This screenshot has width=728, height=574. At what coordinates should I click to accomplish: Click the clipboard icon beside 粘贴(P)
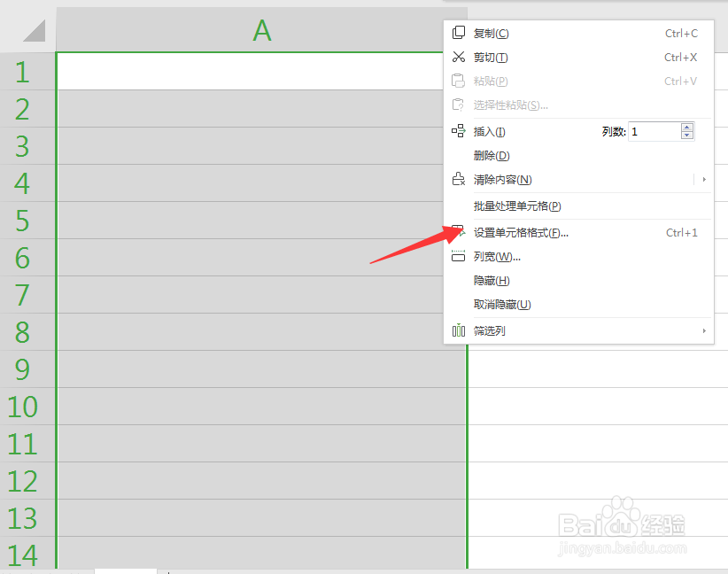[x=458, y=81]
